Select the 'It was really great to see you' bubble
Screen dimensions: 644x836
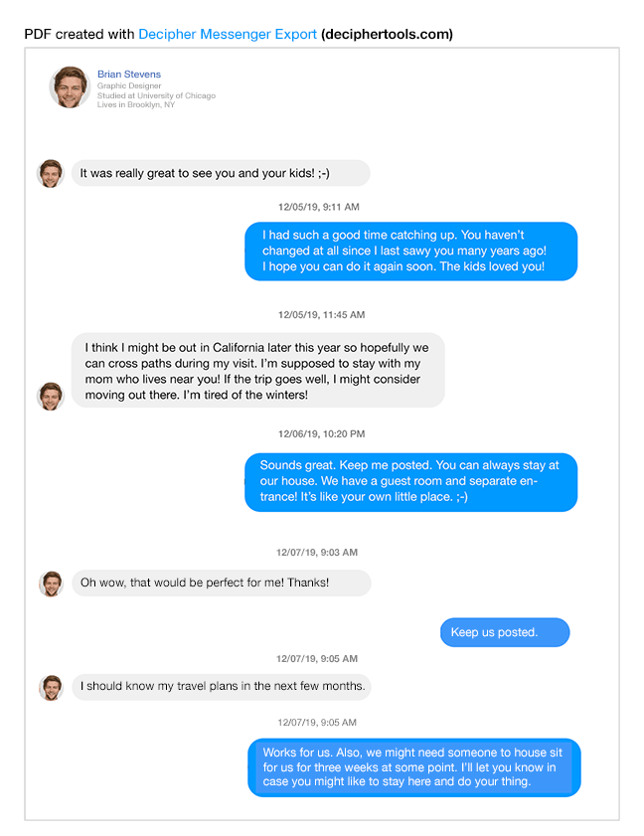pos(220,174)
